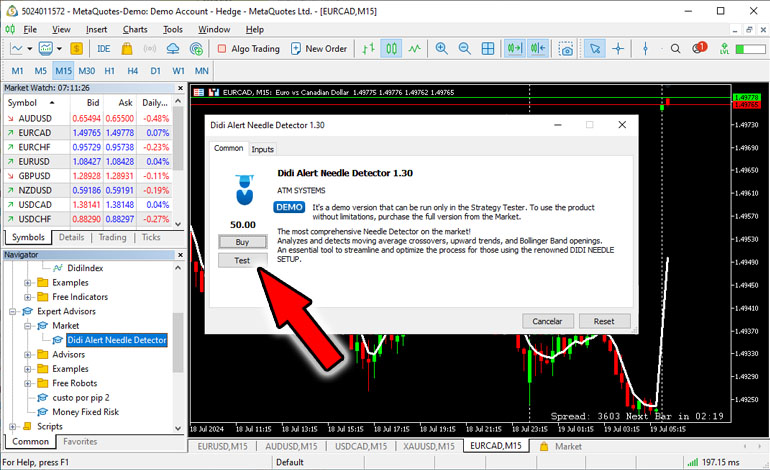The width and height of the screenshot is (770, 470).
Task: Close the Navigator panel
Action: point(180,255)
